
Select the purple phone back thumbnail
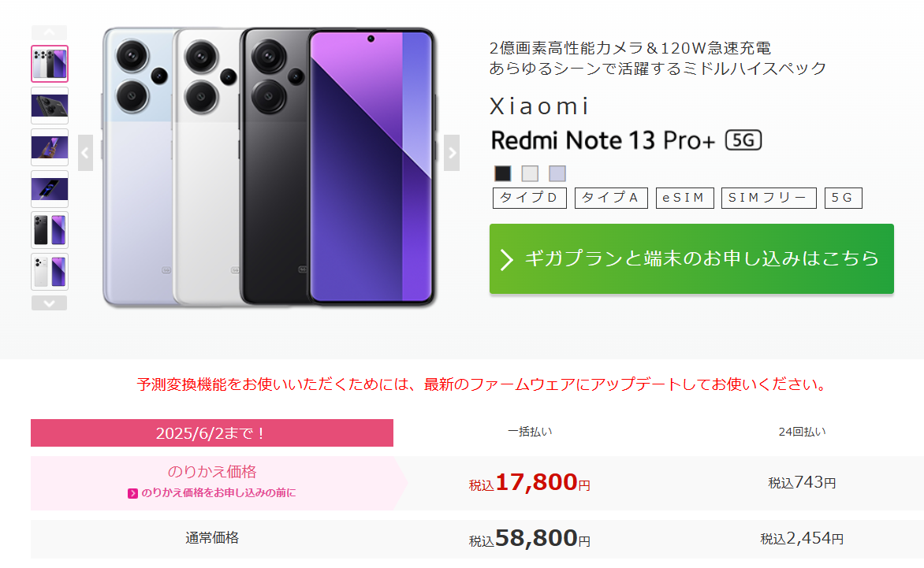pos(49,106)
